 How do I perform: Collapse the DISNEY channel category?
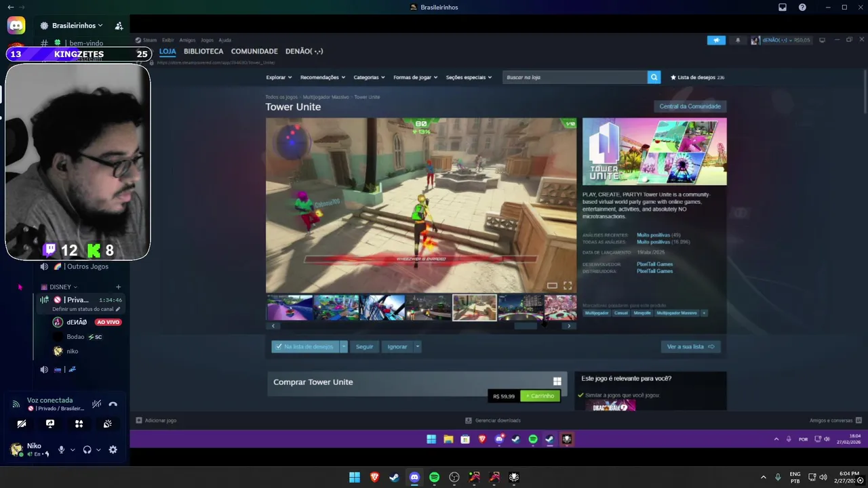pos(59,287)
